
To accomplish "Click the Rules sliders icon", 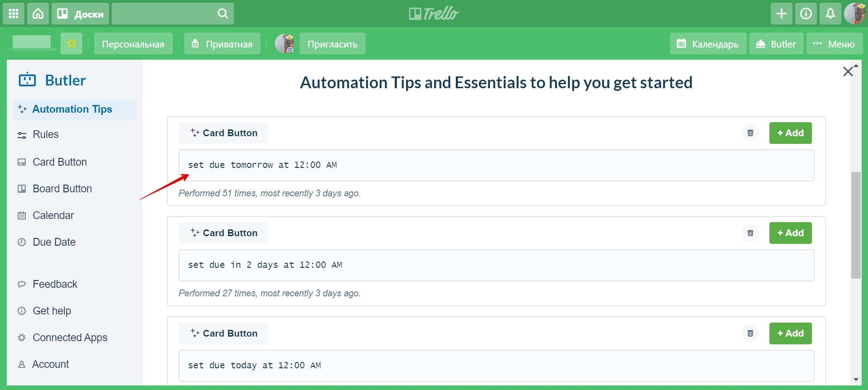I will (22, 135).
